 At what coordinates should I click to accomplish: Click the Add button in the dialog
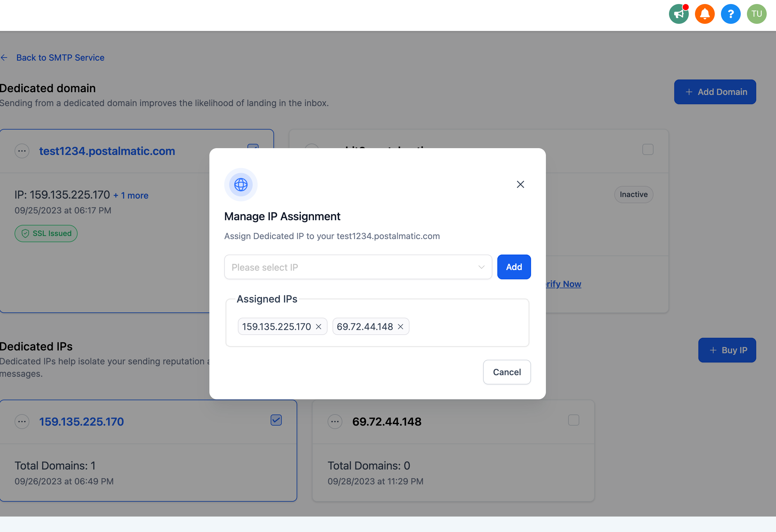(x=514, y=267)
